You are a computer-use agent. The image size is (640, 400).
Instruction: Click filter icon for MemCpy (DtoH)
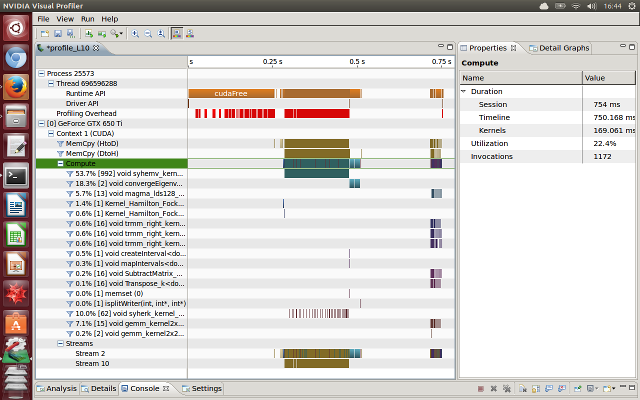60,153
